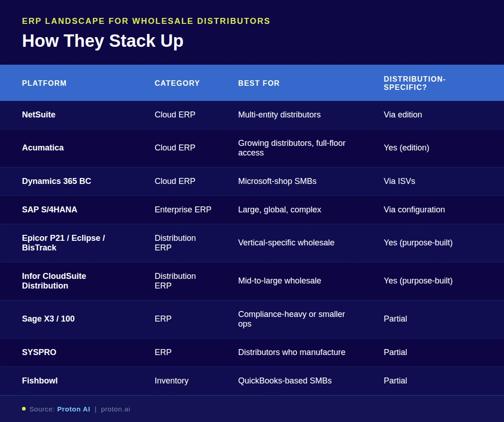Image resolution: width=504 pixels, height=422 pixels.
Task: Click 'Yes (purpose-built)' in the Infor row
Action: 418,281
